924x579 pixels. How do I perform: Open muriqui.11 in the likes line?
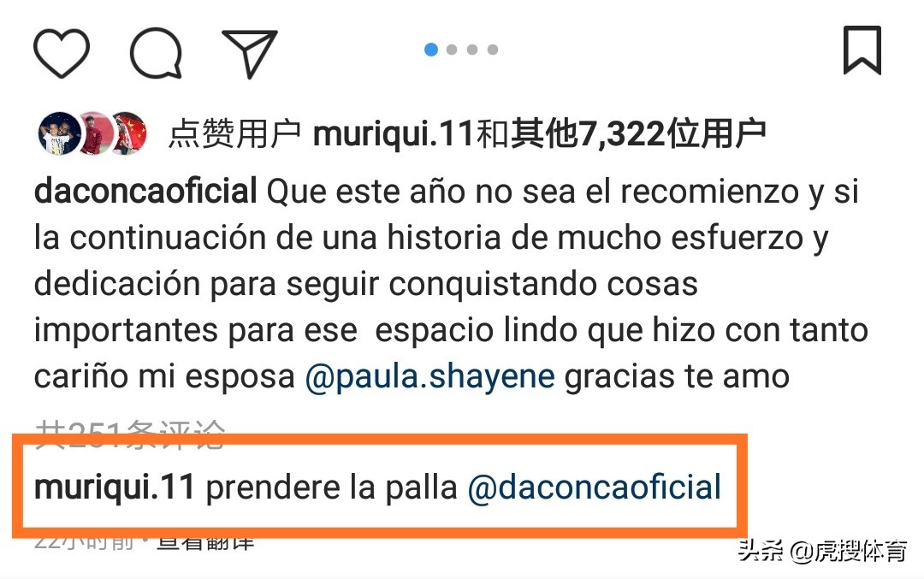tap(394, 134)
